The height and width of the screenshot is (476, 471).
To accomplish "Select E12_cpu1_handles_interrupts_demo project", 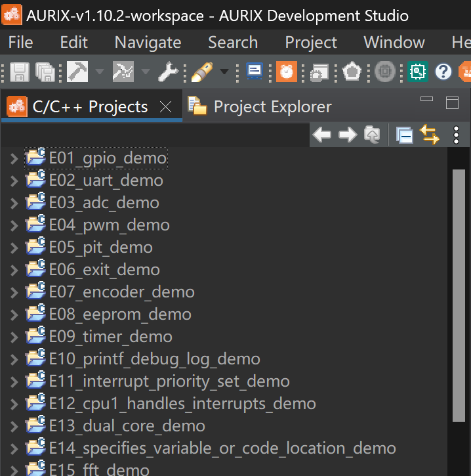I will pyautogui.click(x=182, y=404).
